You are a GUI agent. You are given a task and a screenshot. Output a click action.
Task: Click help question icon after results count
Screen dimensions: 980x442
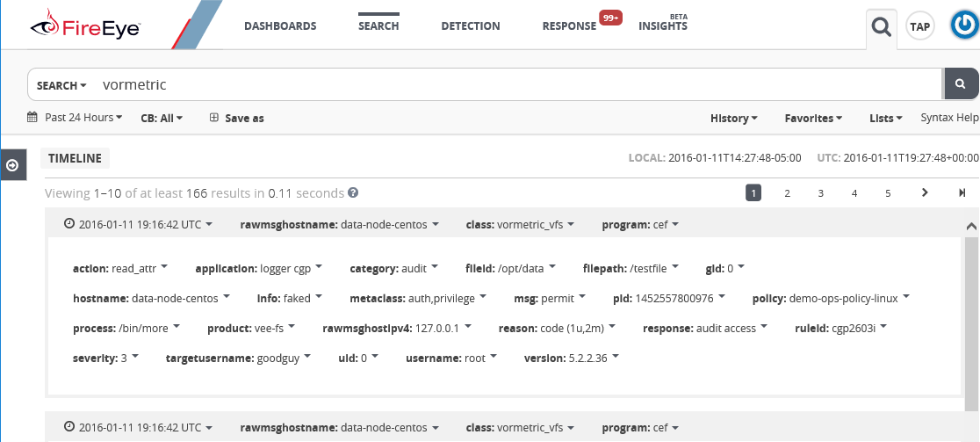coord(353,192)
